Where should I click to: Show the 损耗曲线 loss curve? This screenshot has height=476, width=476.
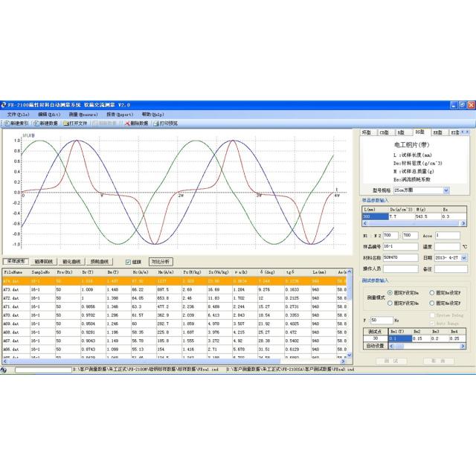pos(100,261)
